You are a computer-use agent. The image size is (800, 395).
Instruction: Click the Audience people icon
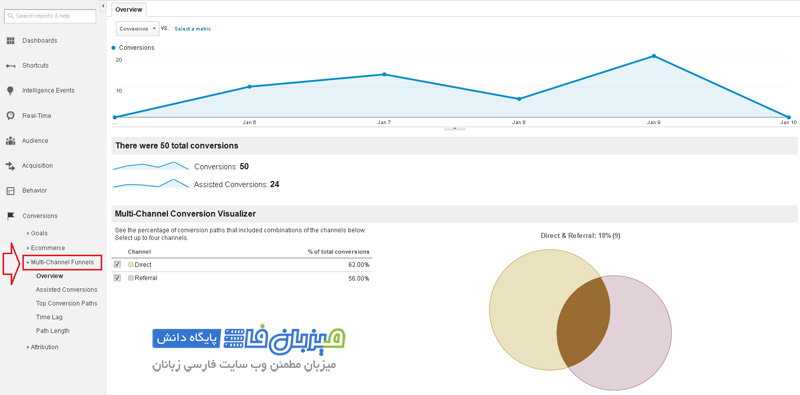pos(10,141)
